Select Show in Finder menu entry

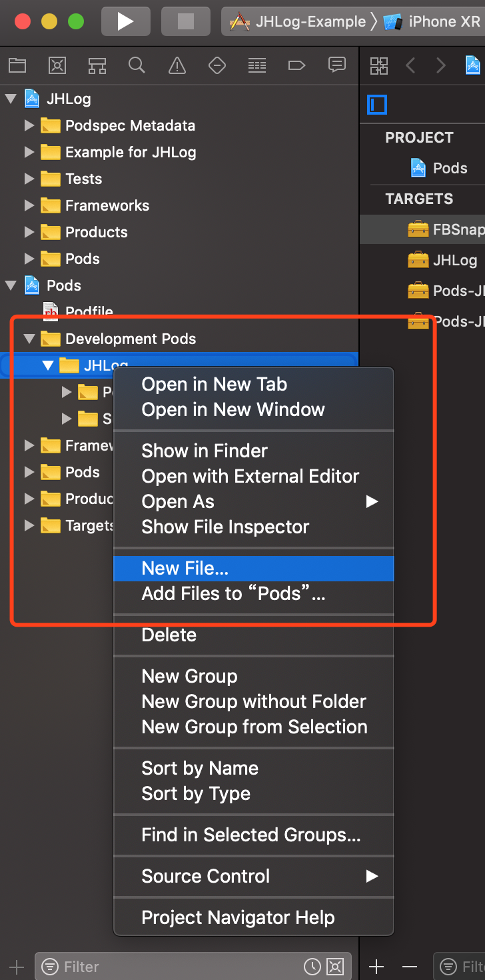(x=205, y=451)
